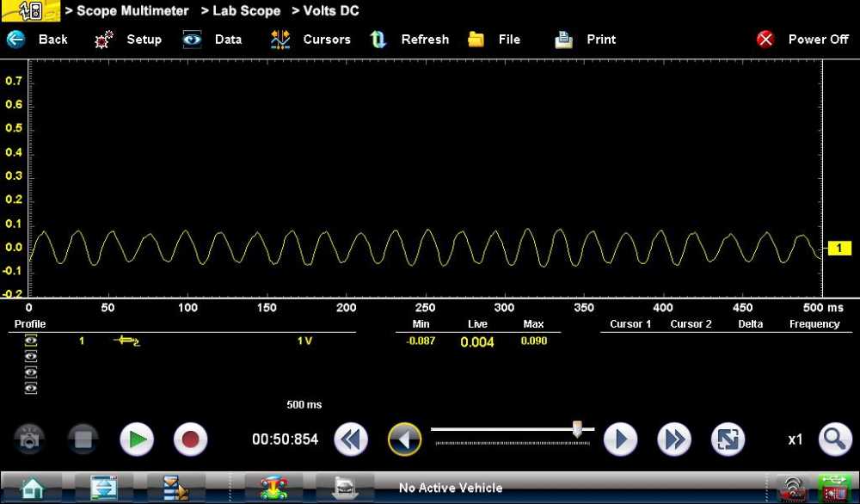The image size is (860, 504).
Task: Start playback with the green play button
Action: [136, 439]
